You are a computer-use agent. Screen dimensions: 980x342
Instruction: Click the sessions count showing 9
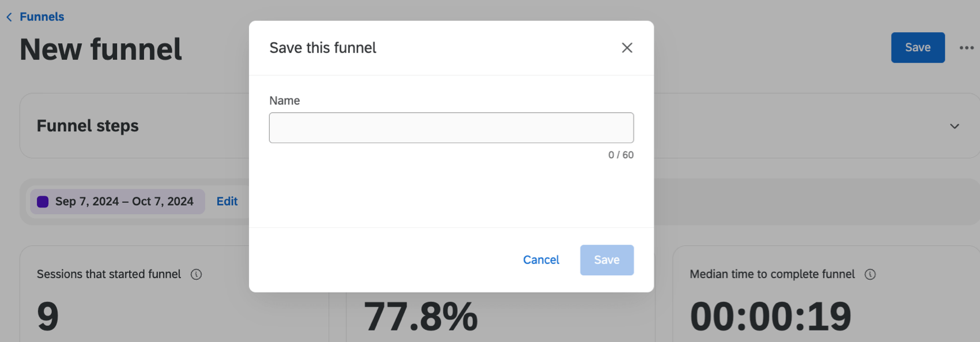48,316
